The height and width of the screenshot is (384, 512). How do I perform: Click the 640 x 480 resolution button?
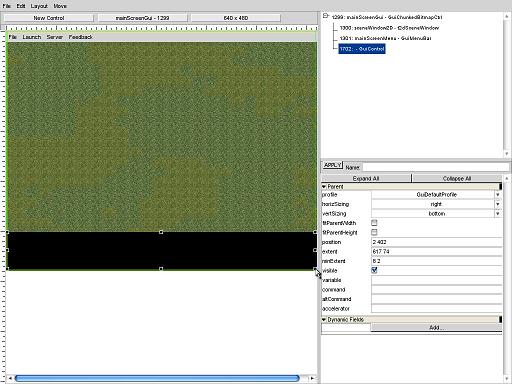click(x=236, y=18)
